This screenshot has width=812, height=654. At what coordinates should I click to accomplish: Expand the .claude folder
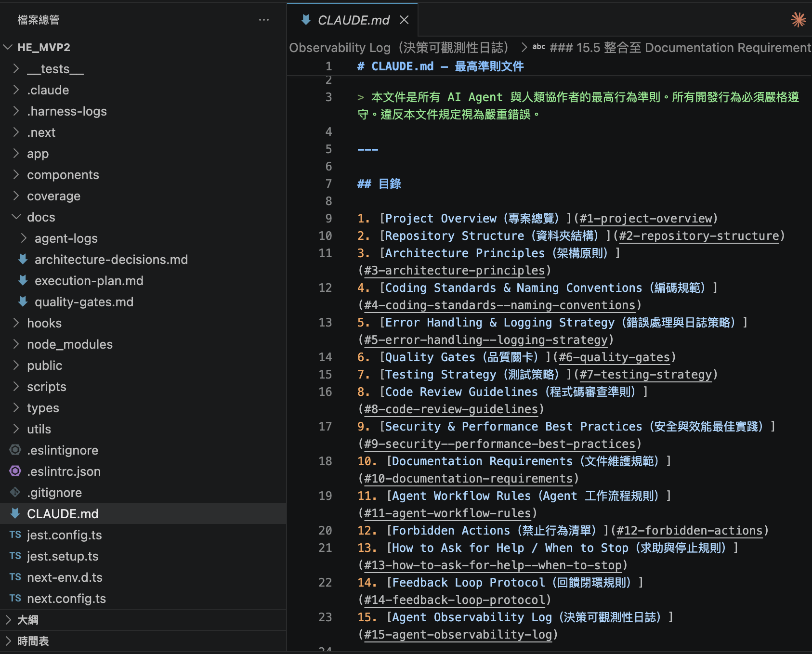16,90
